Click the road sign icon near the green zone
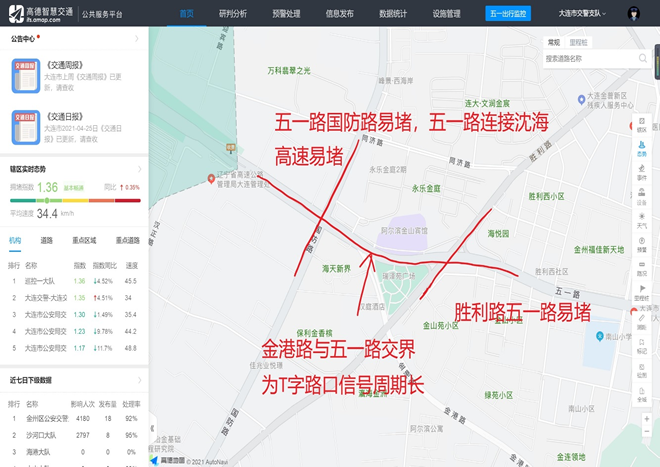This screenshot has width=660, height=467. point(231,148)
